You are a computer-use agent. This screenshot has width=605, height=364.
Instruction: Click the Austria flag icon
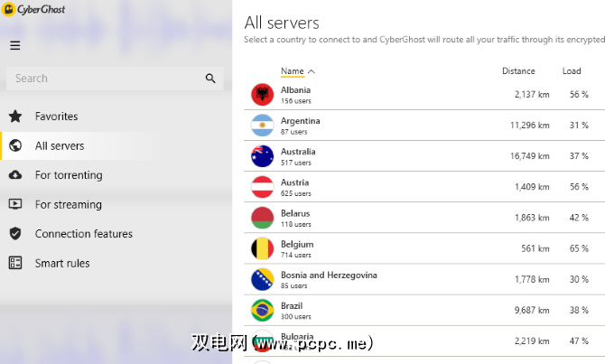click(263, 187)
